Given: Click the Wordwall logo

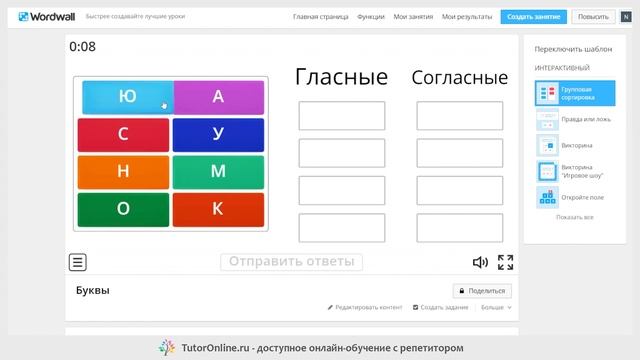Looking at the screenshot, I should click(47, 17).
